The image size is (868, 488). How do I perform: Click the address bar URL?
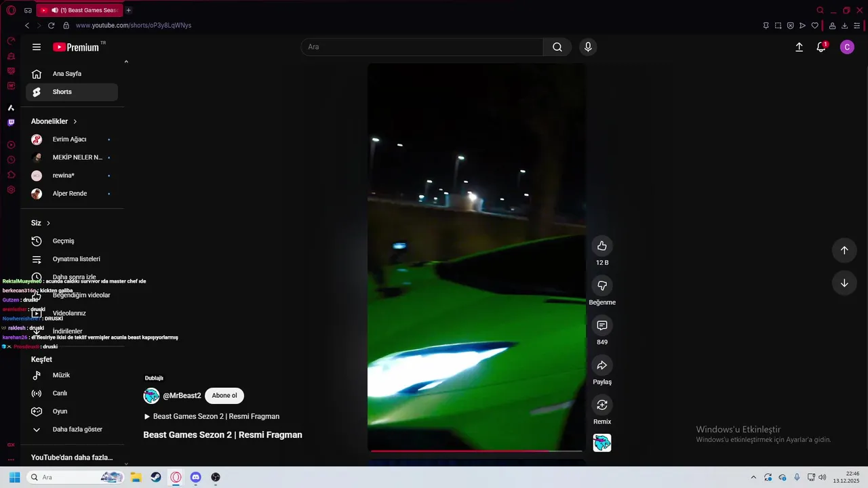pyautogui.click(x=134, y=25)
